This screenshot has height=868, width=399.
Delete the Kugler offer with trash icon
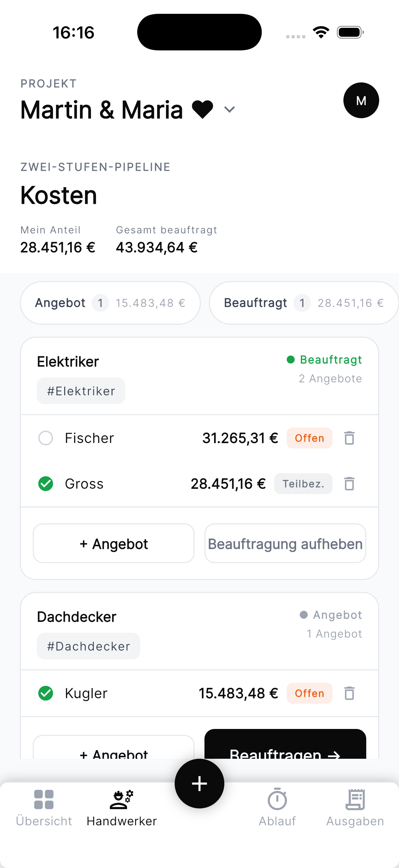point(349,693)
